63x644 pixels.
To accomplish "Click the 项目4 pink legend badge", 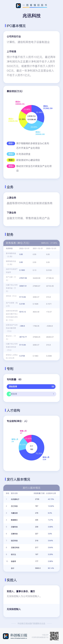I will pos(11,166).
